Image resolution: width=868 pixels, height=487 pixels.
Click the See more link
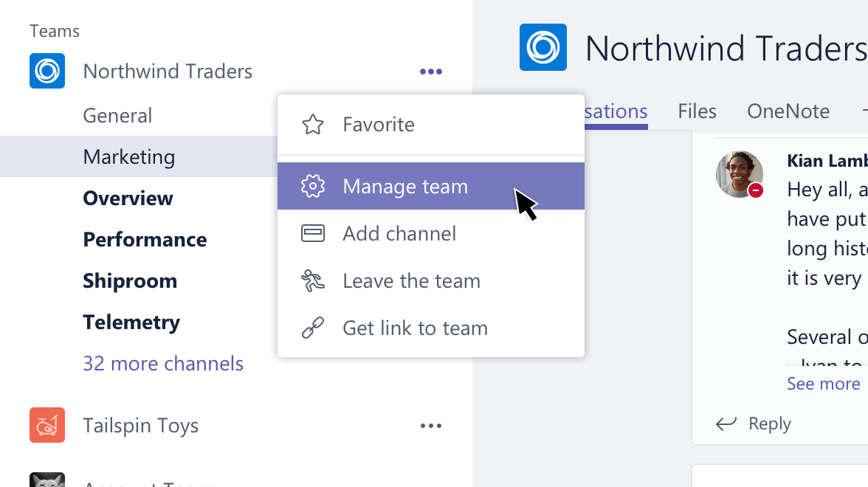coord(822,383)
